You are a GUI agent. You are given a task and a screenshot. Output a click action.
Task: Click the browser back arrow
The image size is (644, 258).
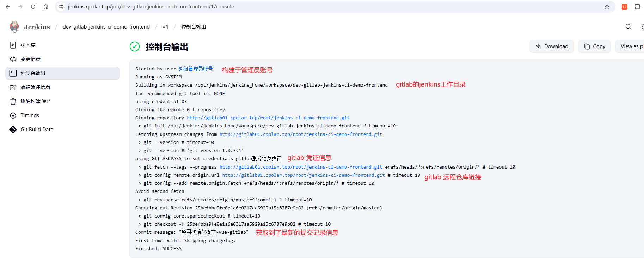8,7
